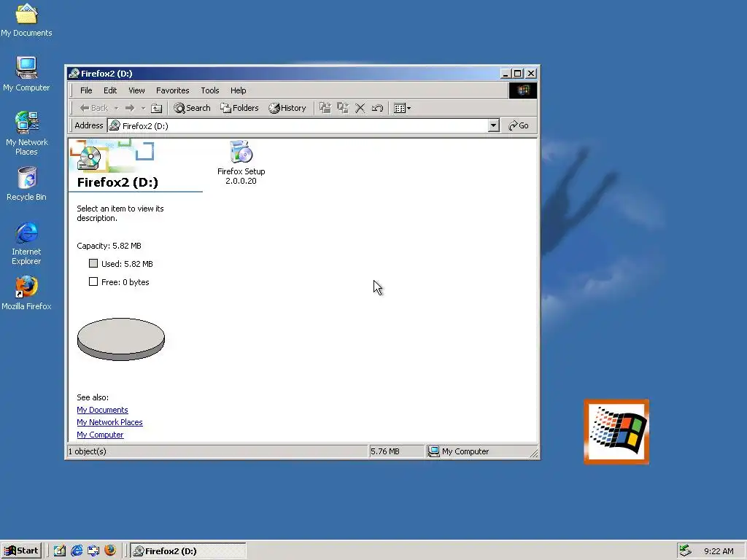Select My Network Places desktop icon
747x560 pixels.
(26, 133)
